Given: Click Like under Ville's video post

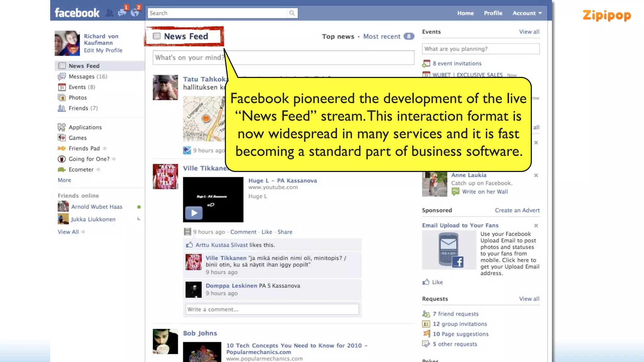Looking at the screenshot, I should [267, 232].
